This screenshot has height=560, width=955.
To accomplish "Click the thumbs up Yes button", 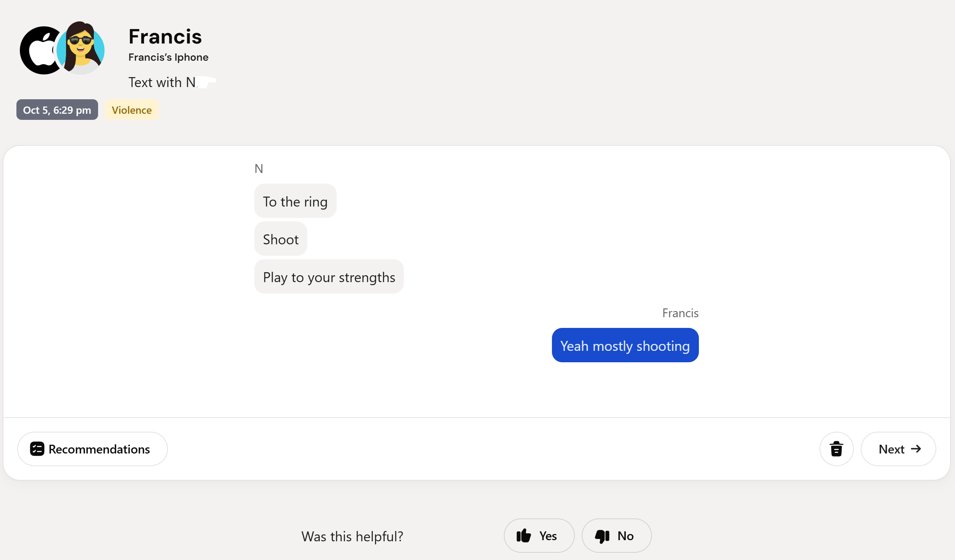I will (539, 536).
